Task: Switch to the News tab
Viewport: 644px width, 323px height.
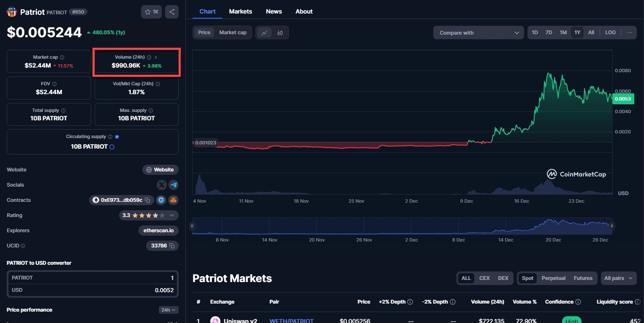Action: (x=274, y=11)
